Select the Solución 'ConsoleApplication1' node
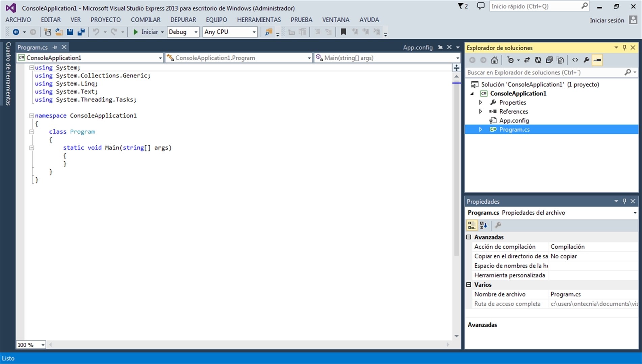 tap(540, 84)
